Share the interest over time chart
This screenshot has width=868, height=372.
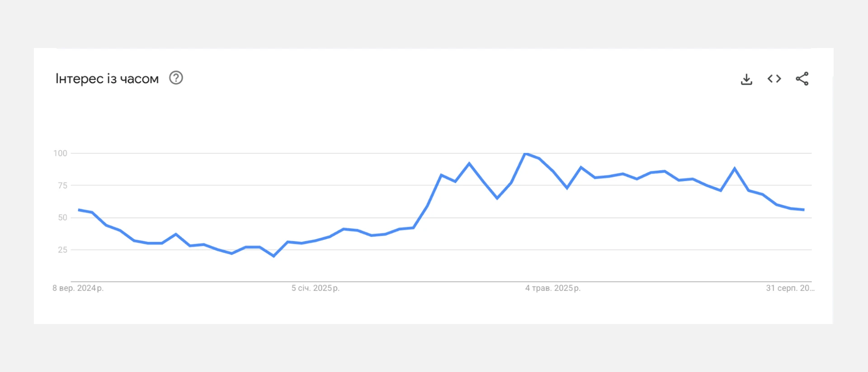click(x=802, y=79)
